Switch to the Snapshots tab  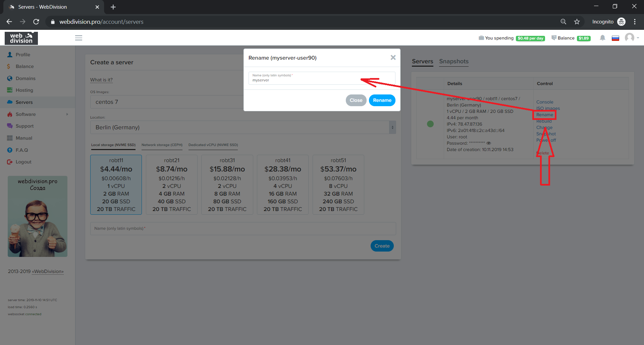[x=453, y=61]
